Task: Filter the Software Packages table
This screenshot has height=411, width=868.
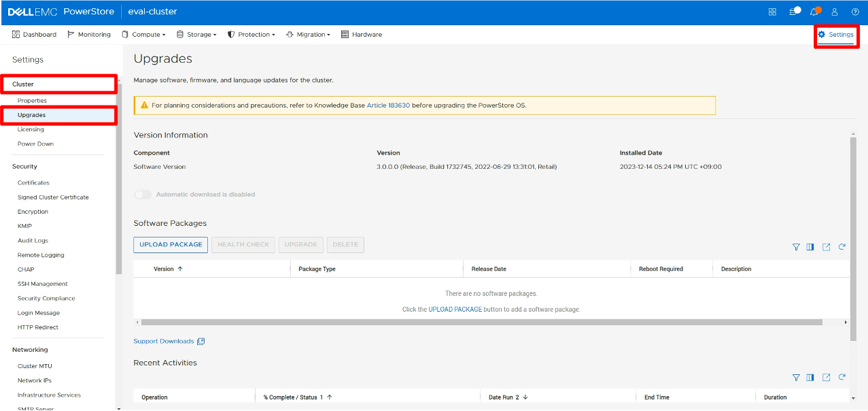Action: pyautogui.click(x=796, y=247)
